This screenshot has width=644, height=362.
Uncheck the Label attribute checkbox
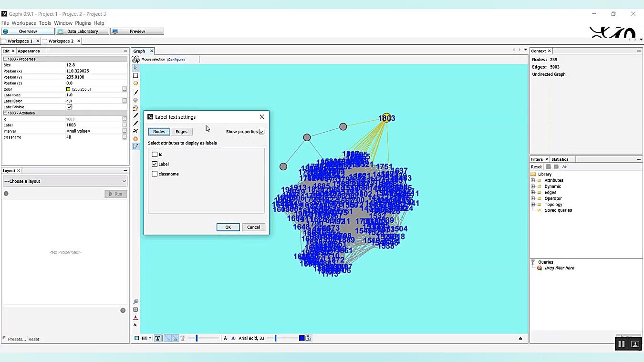pos(155,164)
